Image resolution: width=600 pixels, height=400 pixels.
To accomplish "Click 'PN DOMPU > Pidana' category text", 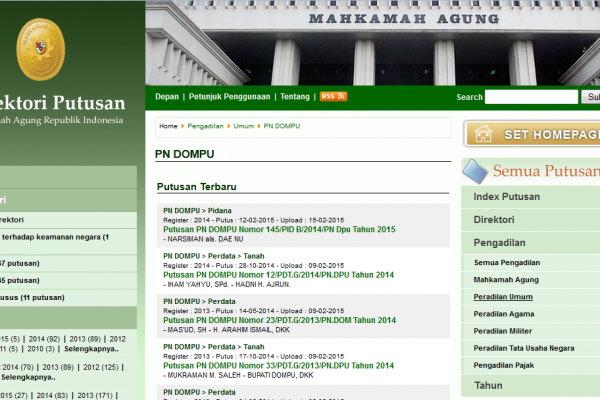I will point(197,211).
